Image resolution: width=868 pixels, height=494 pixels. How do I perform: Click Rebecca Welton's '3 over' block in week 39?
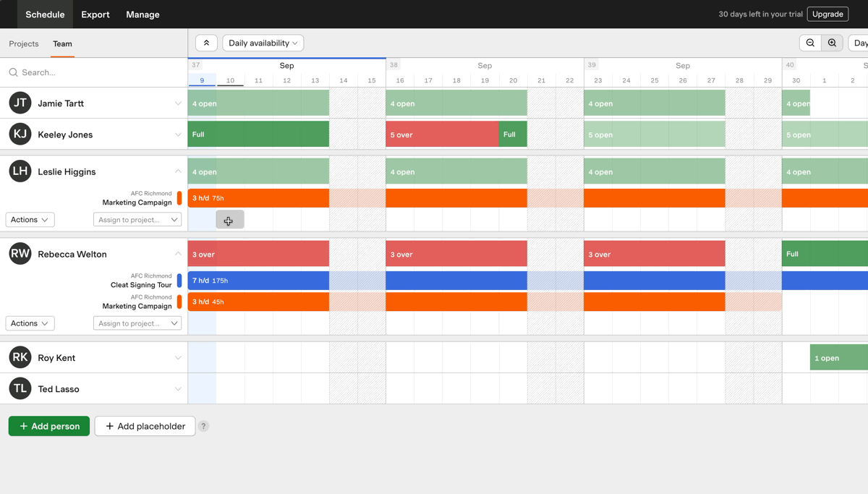[655, 254]
